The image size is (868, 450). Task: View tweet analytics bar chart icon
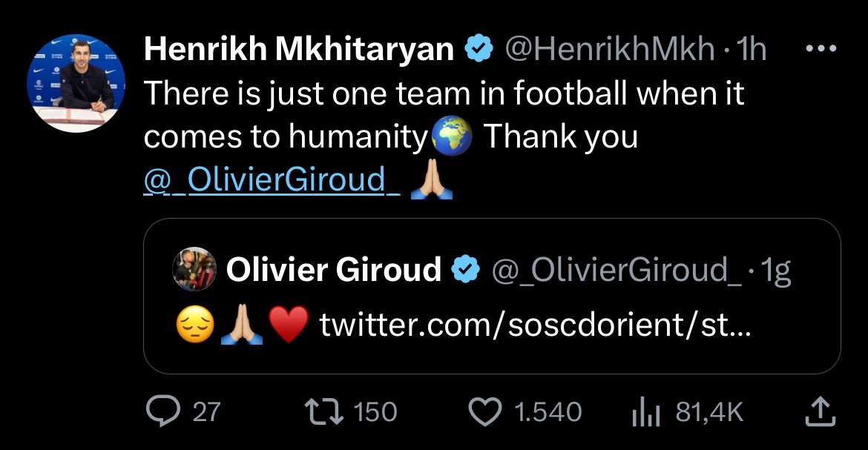[647, 412]
